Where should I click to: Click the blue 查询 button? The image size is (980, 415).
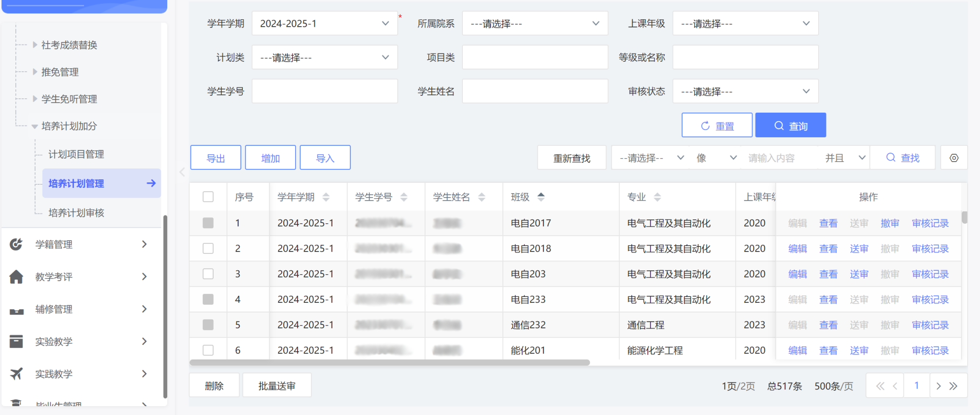(791, 125)
